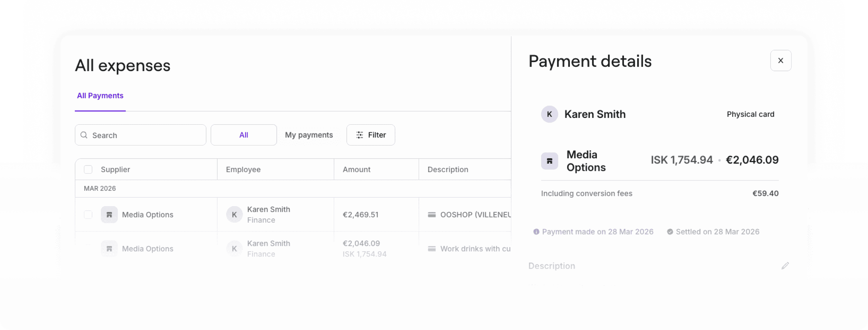Viewport: 868px width, 330px height.
Task: Click Karen Smith avatar in €2,046.09 row
Action: [x=234, y=249]
